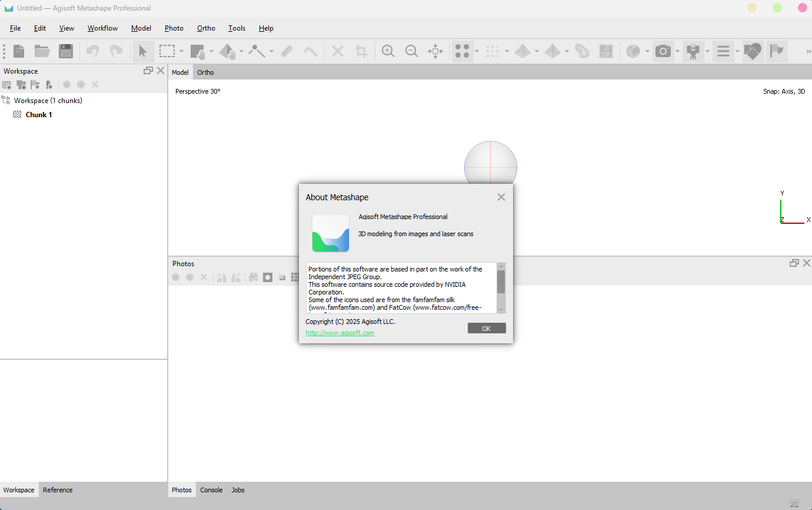812x510 pixels.
Task: Select the Workspace (1 chunks) root item
Action: click(x=48, y=101)
